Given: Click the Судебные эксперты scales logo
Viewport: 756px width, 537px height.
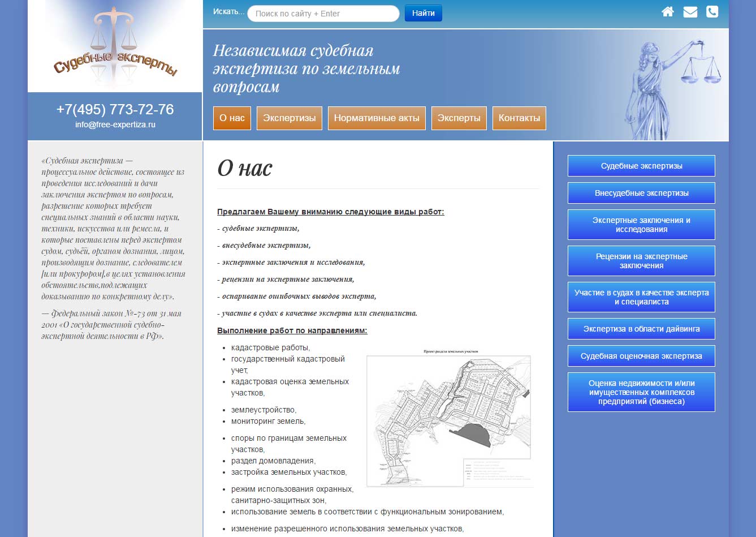Looking at the screenshot, I should (x=115, y=46).
